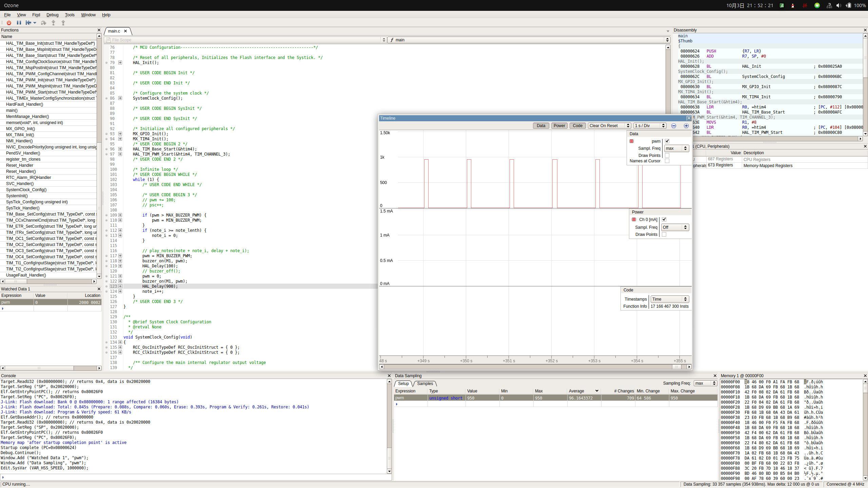The height and width of the screenshot is (488, 868).
Task: Toggle the Ch 0 [mA] checkbox
Action: pyautogui.click(x=664, y=220)
